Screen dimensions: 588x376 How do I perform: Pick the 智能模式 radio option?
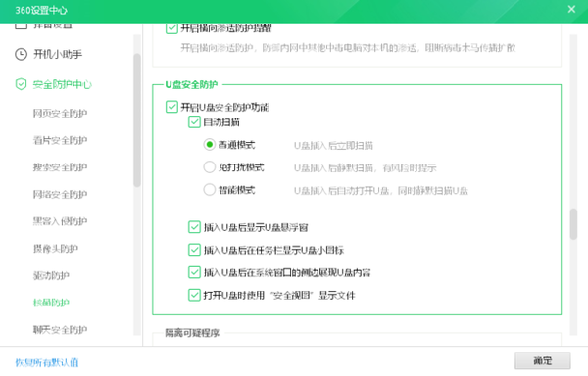[210, 190]
